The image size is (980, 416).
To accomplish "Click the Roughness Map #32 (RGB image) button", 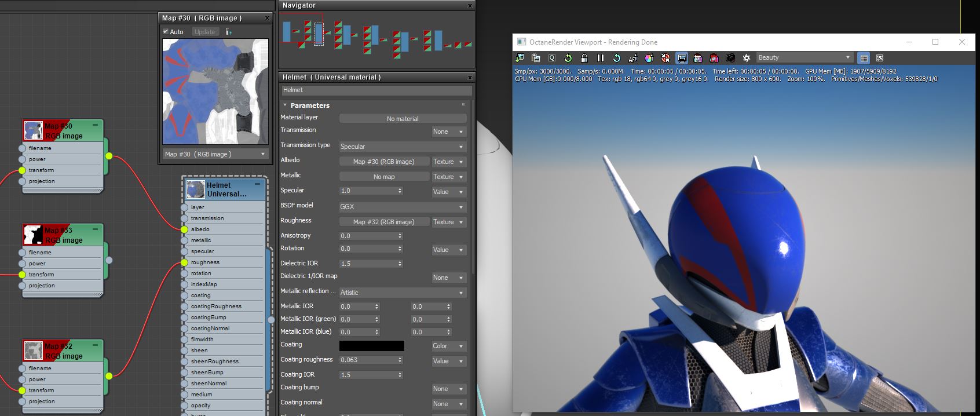I will point(384,222).
